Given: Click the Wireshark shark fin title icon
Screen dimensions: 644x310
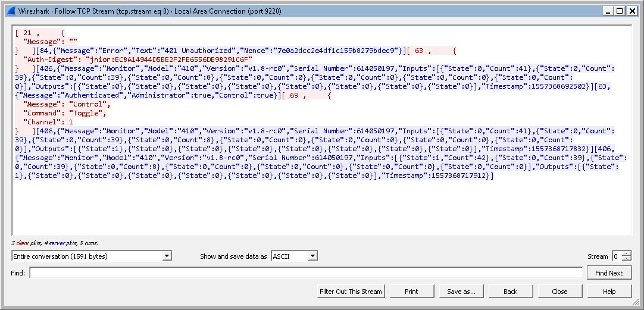Looking at the screenshot, I should 11,11.
